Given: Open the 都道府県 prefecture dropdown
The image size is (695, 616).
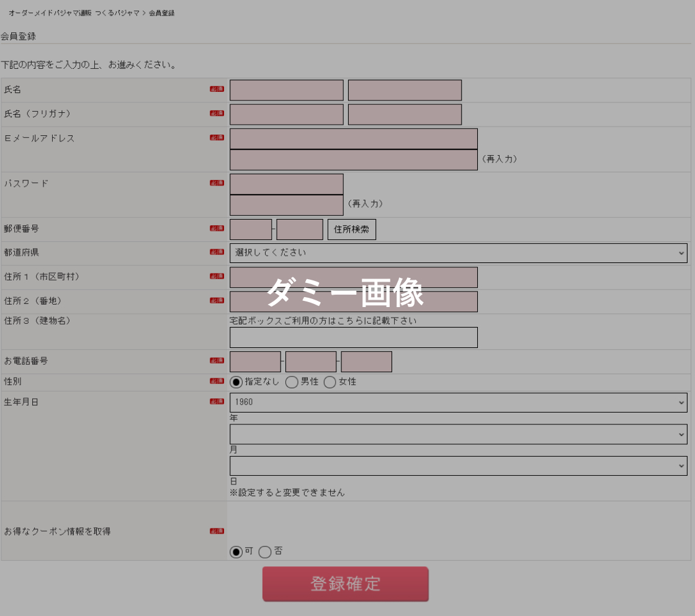Looking at the screenshot, I should 458,253.
